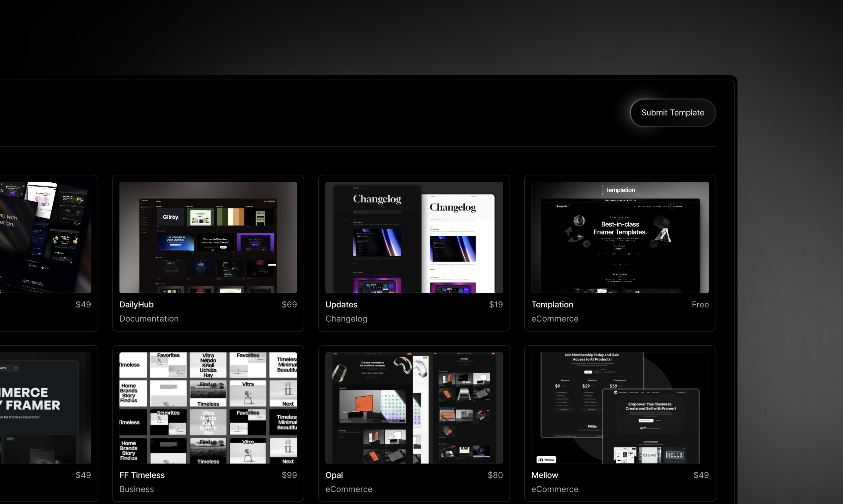Open the collage template thumbnail left of DailyHub

45,237
